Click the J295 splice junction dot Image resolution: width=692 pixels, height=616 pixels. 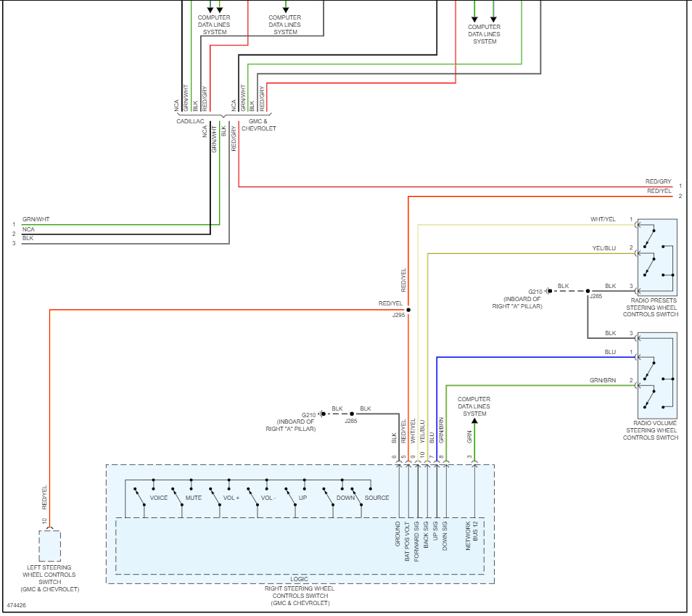[x=408, y=310]
